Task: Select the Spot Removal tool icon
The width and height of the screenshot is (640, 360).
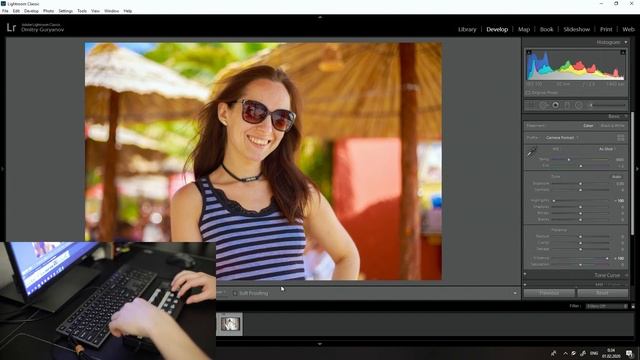Action: click(x=543, y=105)
